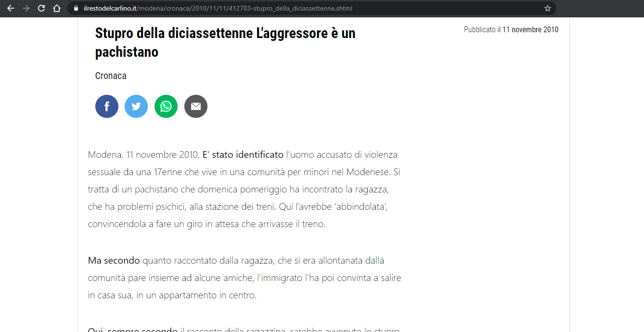The image size is (644, 332).
Task: Click the "Pubblicato il" label
Action: [x=482, y=30]
